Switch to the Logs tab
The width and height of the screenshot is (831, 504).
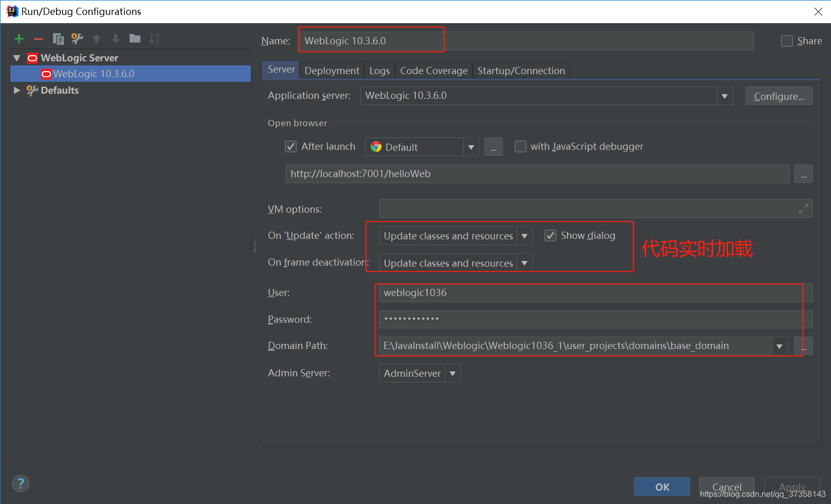380,71
